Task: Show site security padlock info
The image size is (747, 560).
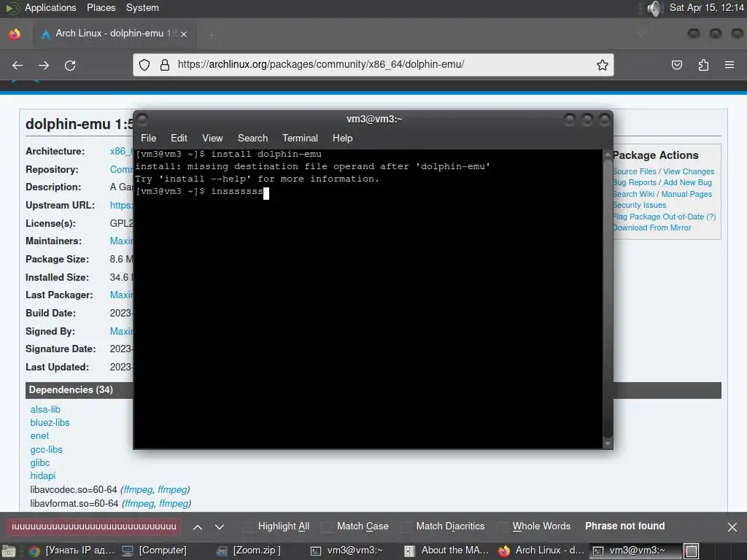Action: click(165, 65)
